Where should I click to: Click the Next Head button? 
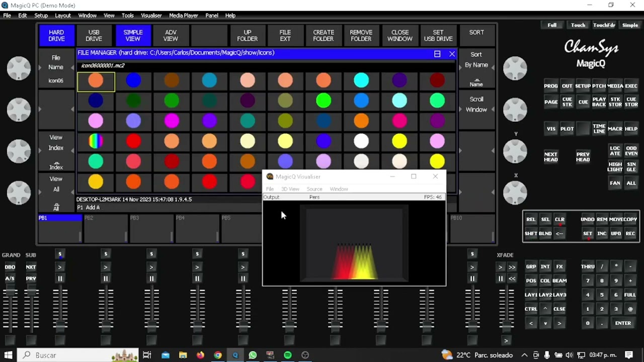pos(551,157)
